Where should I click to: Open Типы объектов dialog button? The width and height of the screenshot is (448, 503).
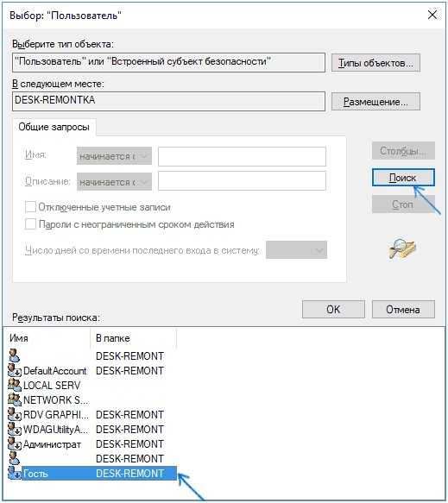[375, 63]
